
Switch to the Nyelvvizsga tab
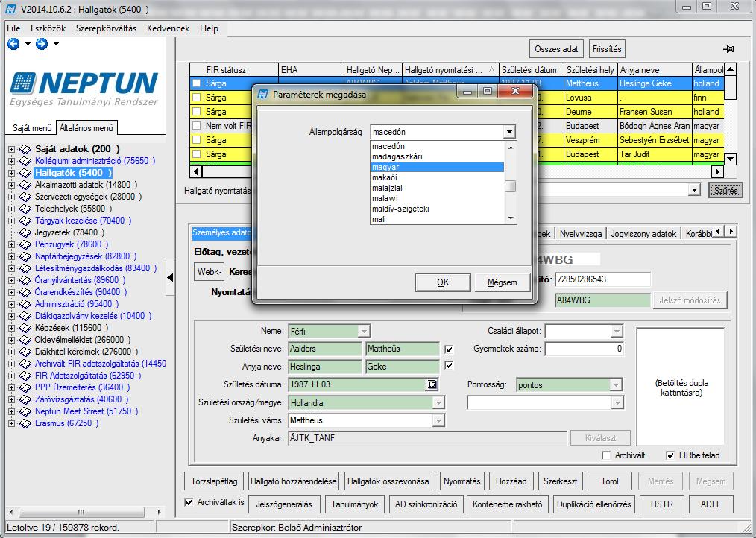point(581,233)
